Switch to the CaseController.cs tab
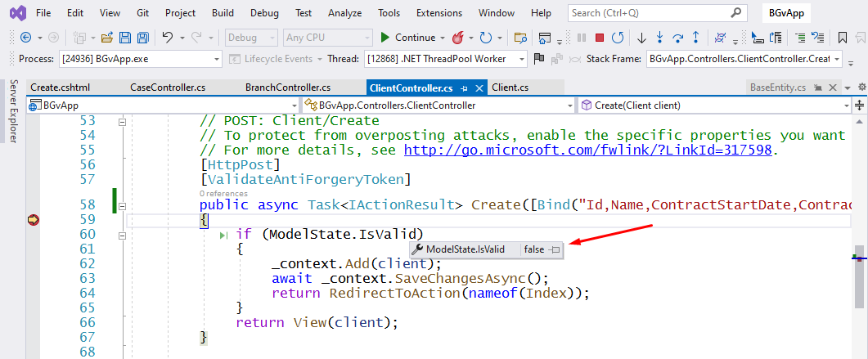Image resolution: width=868 pixels, height=359 pixels. [x=168, y=88]
